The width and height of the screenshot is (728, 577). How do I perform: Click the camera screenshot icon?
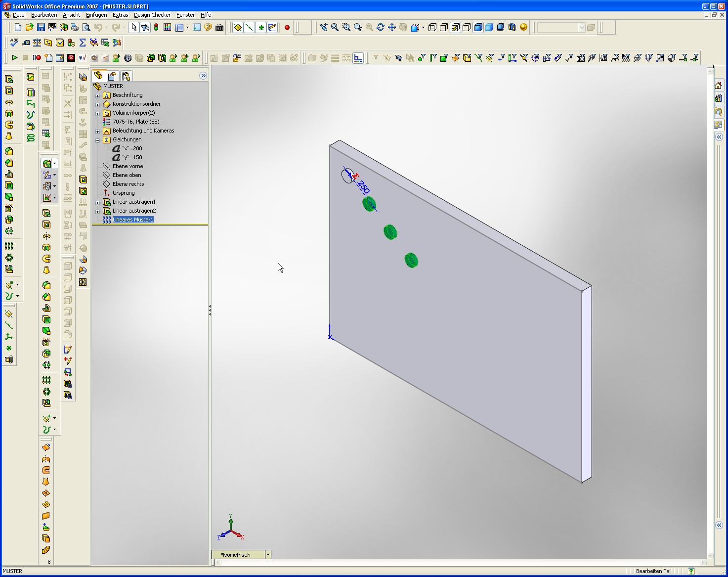pyautogui.click(x=219, y=27)
